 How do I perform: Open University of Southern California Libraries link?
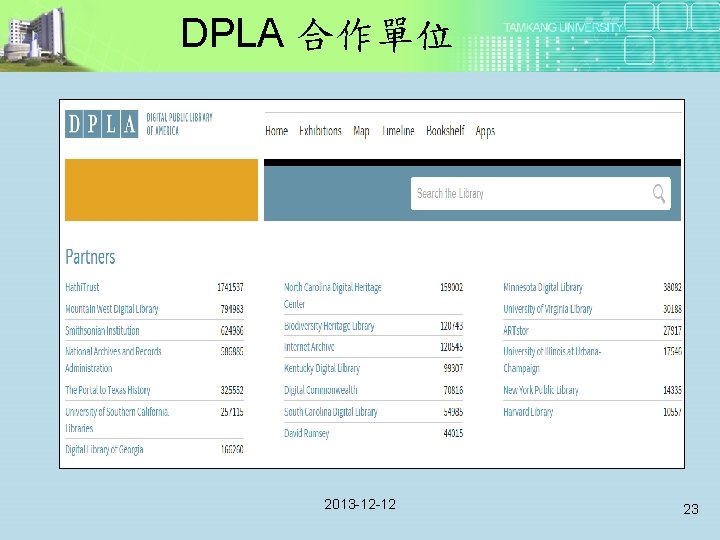pos(117,420)
